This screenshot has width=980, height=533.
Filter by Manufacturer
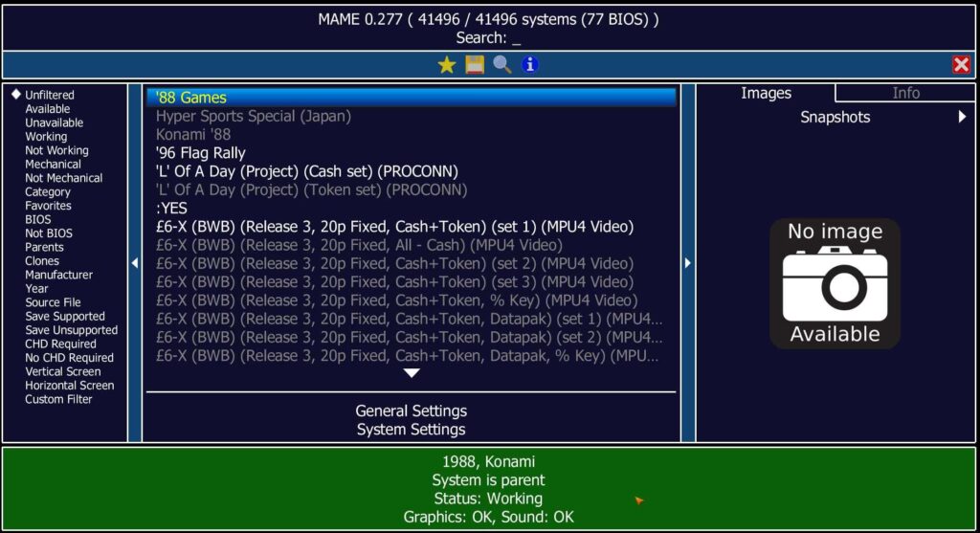pyautogui.click(x=58, y=275)
